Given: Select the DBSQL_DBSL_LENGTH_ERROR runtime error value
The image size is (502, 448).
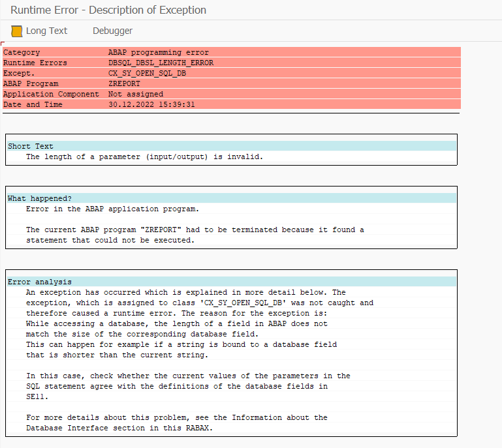Looking at the screenshot, I should tap(161, 63).
